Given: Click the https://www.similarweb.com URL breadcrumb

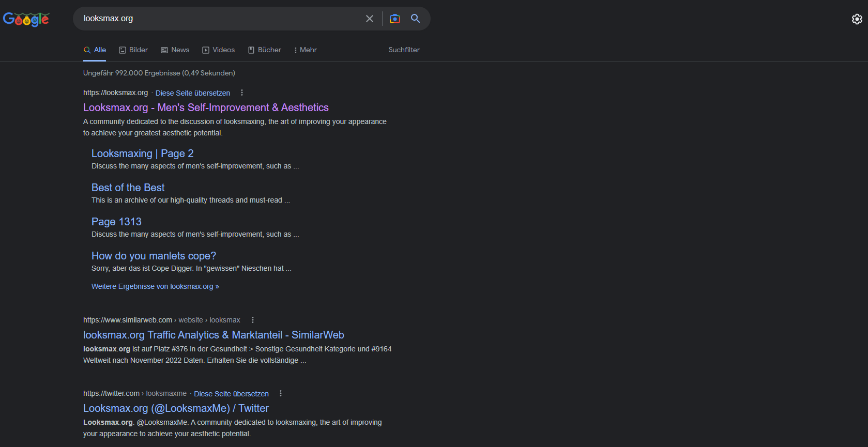Looking at the screenshot, I should (x=162, y=320).
